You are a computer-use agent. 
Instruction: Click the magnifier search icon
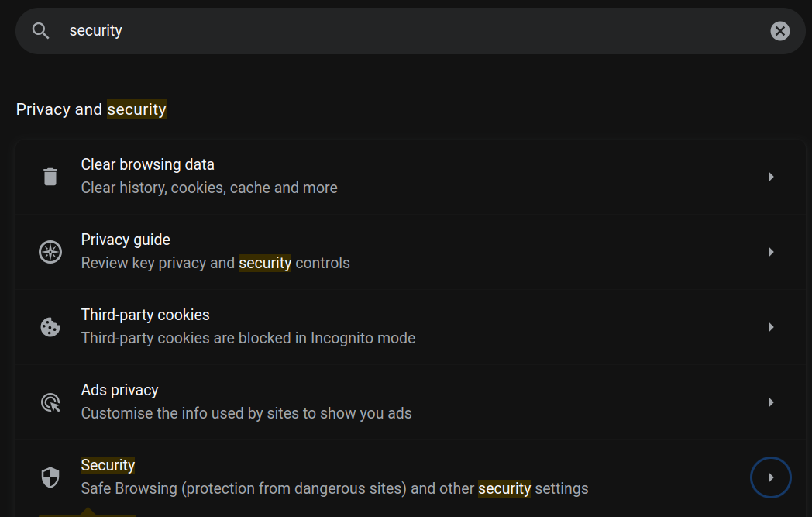(41, 31)
